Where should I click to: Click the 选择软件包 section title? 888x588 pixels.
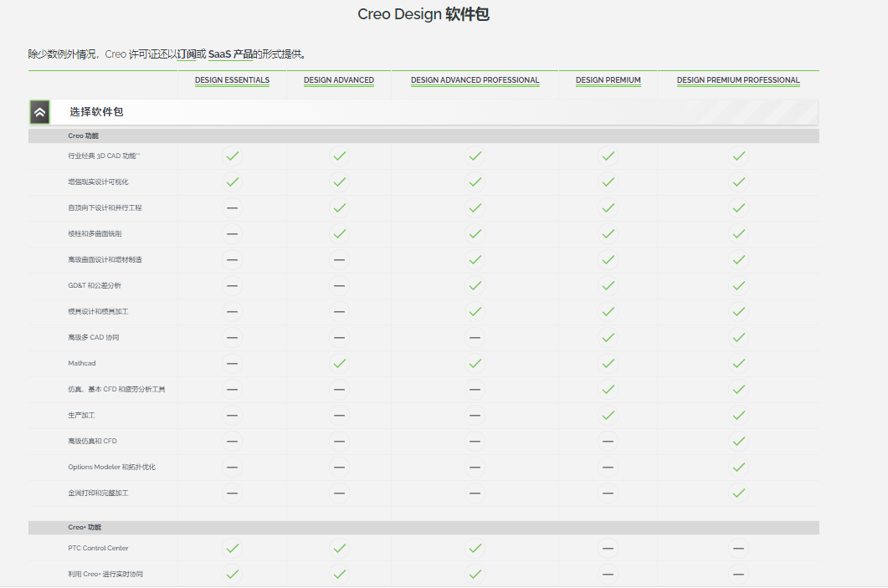96,112
